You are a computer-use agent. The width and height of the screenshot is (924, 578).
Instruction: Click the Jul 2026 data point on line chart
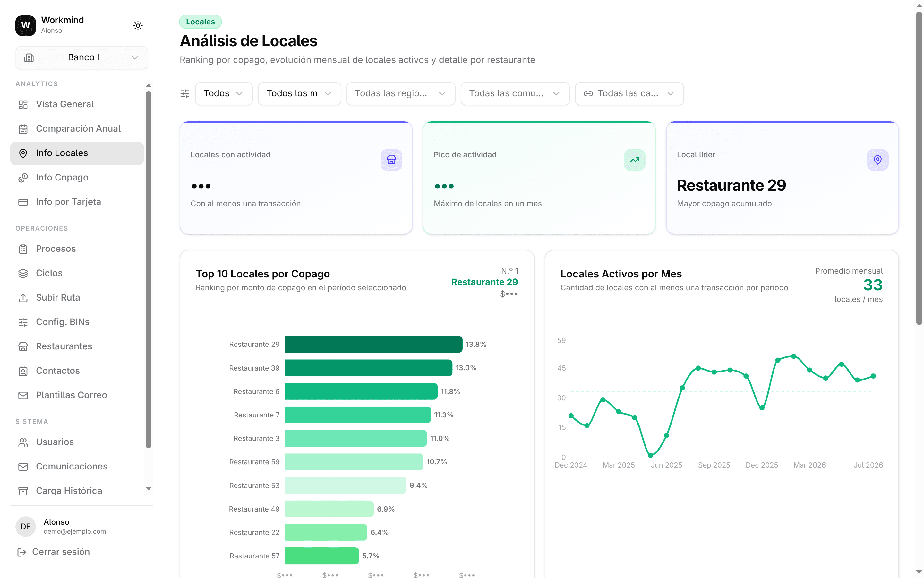click(873, 376)
